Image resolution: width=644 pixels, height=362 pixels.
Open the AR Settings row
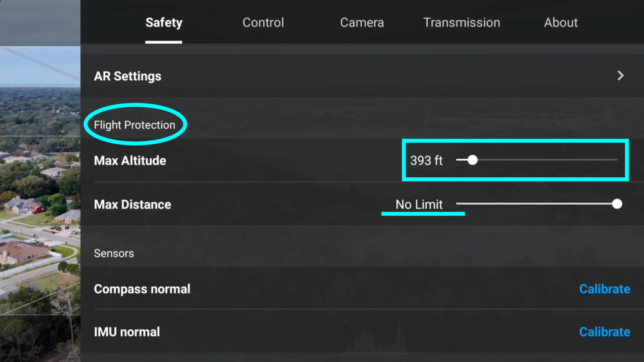coord(362,76)
